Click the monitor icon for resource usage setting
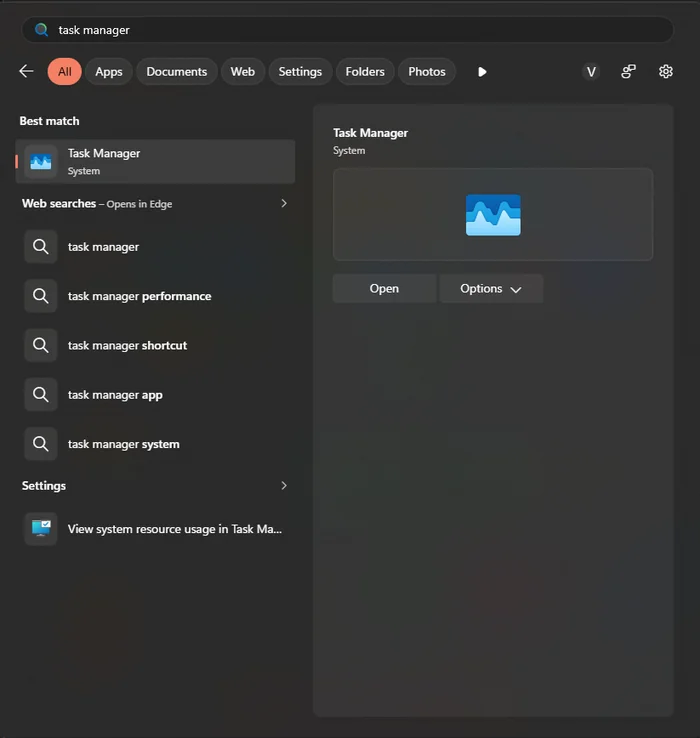Screen dimensions: 700x738 41,529
